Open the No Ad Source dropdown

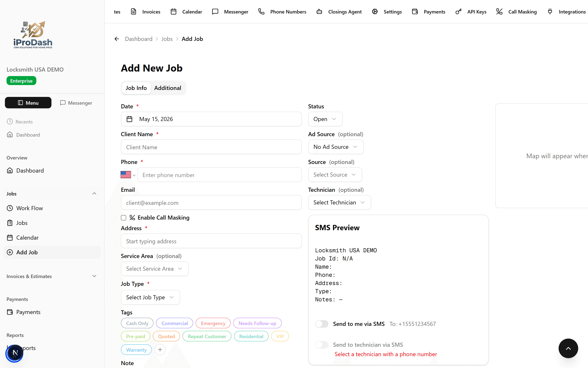point(336,147)
